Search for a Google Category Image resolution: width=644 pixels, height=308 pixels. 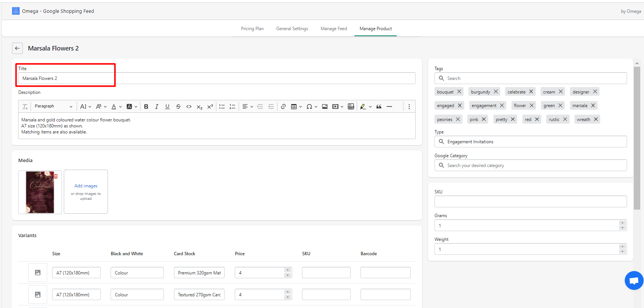tap(530, 165)
